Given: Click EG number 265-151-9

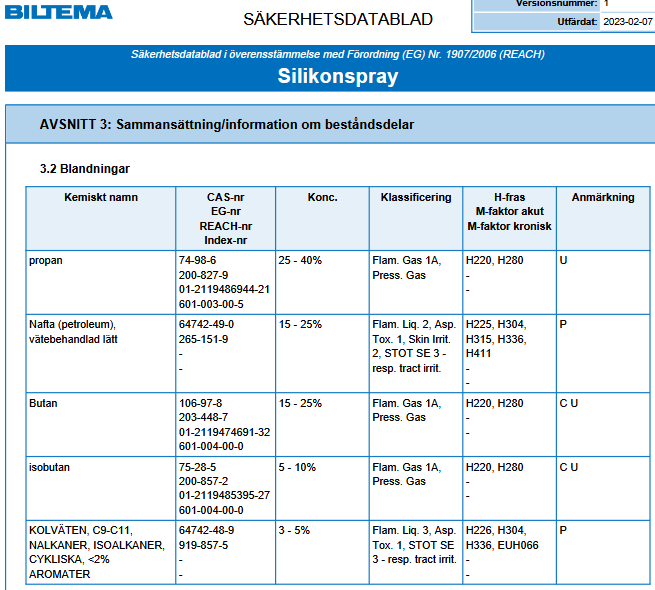Looking at the screenshot, I should pyautogui.click(x=203, y=339).
